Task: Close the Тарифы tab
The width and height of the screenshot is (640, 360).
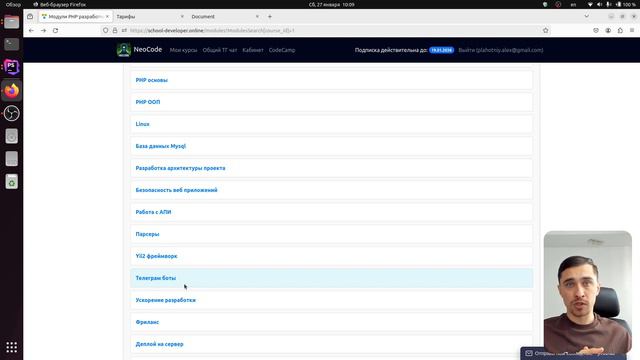Action: click(x=182, y=17)
